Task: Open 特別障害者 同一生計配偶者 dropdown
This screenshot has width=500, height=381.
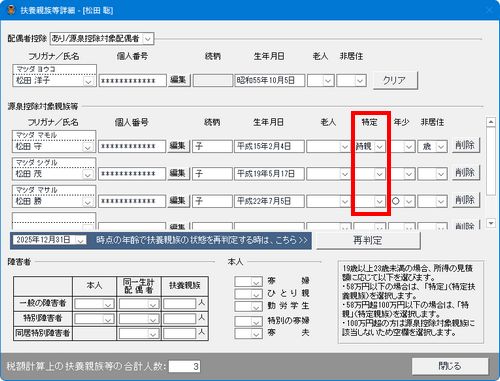Action: [153, 319]
